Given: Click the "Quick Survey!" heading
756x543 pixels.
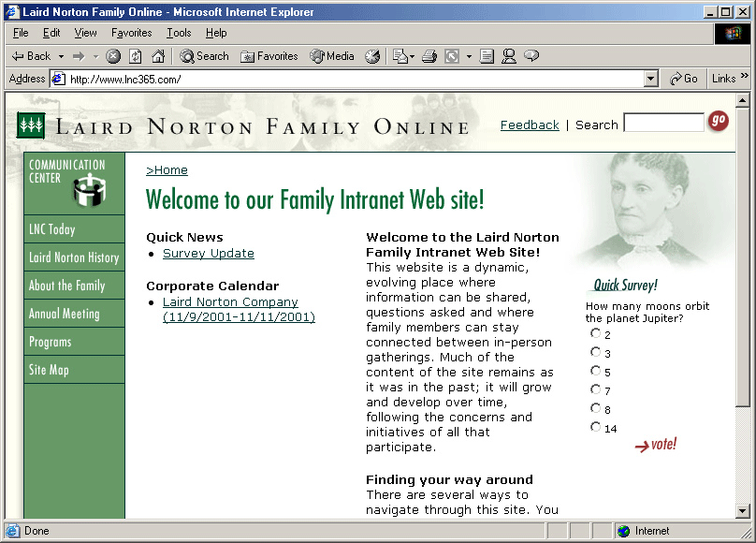Looking at the screenshot, I should point(625,285).
